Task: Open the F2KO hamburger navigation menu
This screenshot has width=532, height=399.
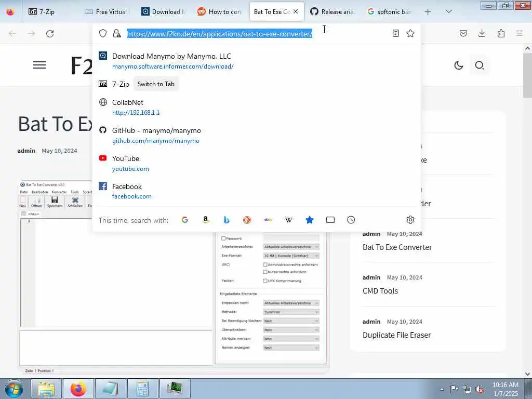Action: [39, 65]
